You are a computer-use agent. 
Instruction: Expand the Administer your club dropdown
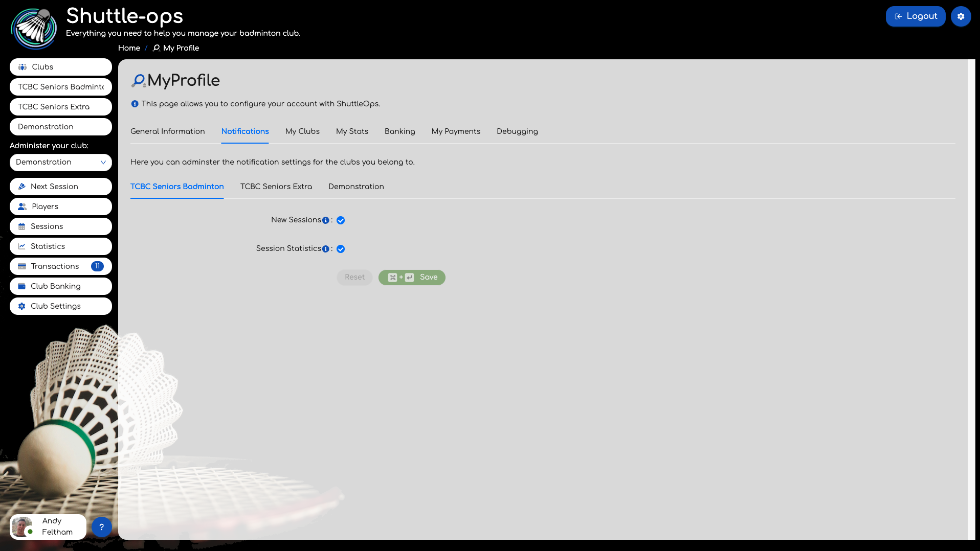click(x=61, y=162)
